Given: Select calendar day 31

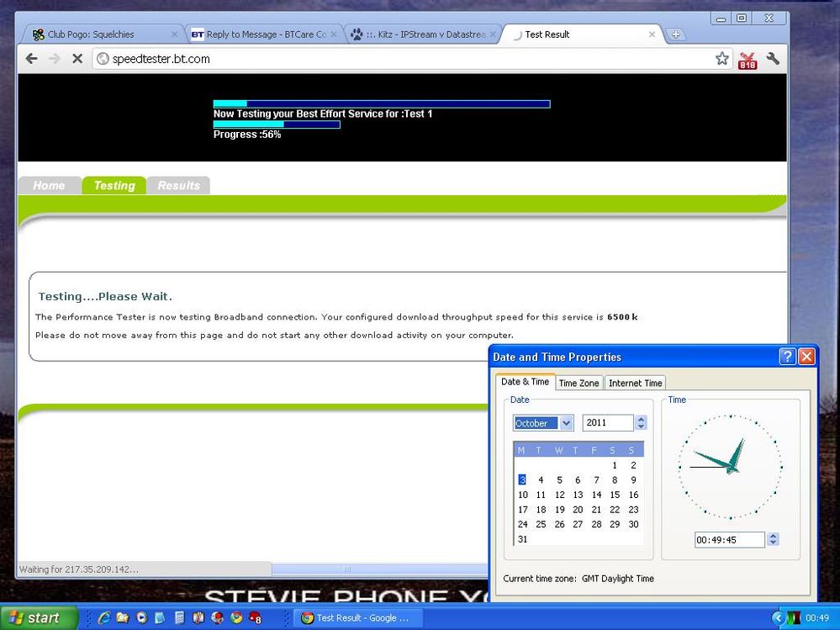Looking at the screenshot, I should (x=522, y=539).
